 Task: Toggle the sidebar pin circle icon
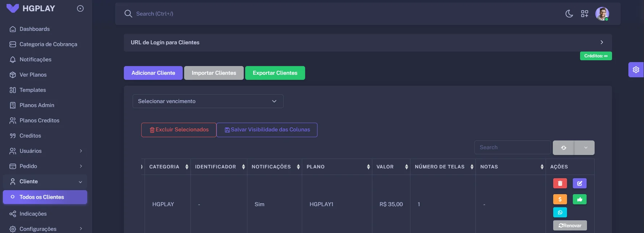tap(80, 8)
